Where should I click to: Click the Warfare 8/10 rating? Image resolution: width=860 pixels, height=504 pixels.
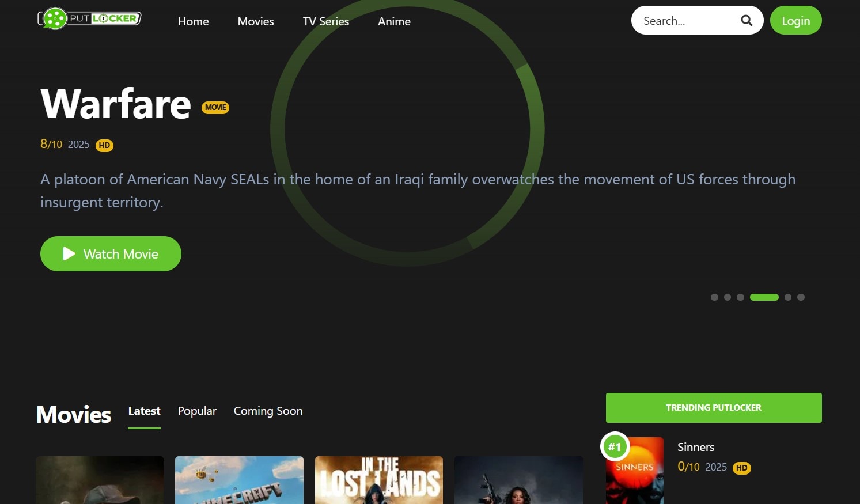[51, 144]
